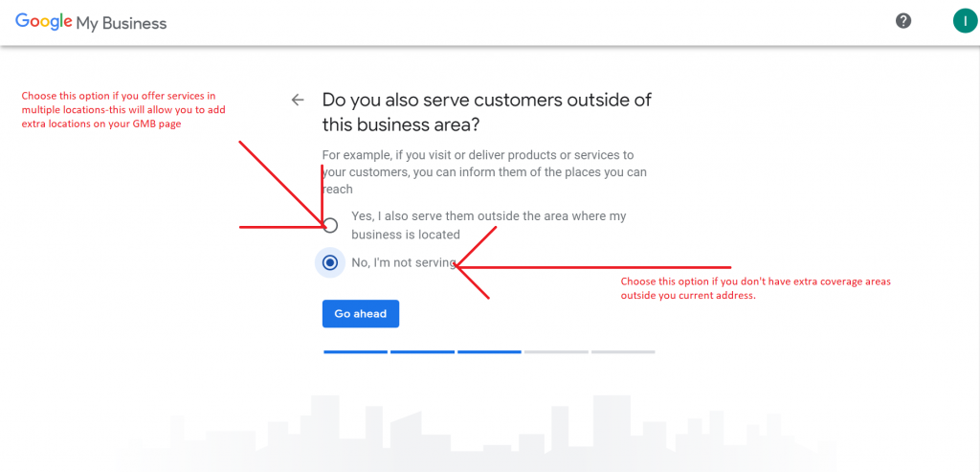Screen dimensions: 980x472
Task: Click the red 'extra coverage areas' annotation note
Action: (761, 287)
